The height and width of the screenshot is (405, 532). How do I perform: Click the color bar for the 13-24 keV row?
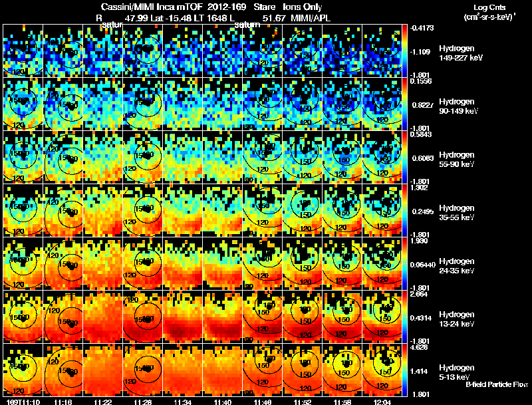[404, 317]
